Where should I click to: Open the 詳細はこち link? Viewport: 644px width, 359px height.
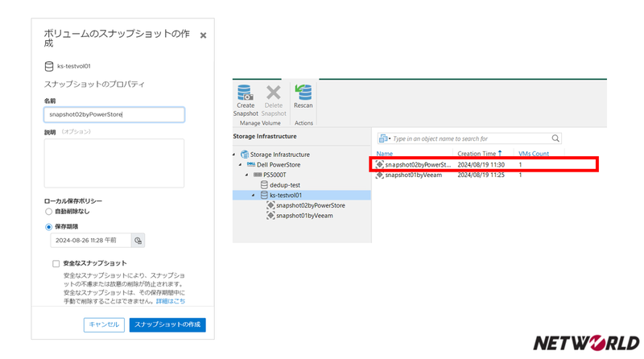click(x=171, y=301)
